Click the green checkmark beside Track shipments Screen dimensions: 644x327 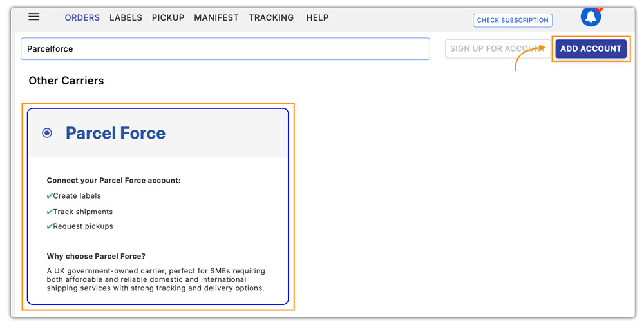[x=50, y=212]
